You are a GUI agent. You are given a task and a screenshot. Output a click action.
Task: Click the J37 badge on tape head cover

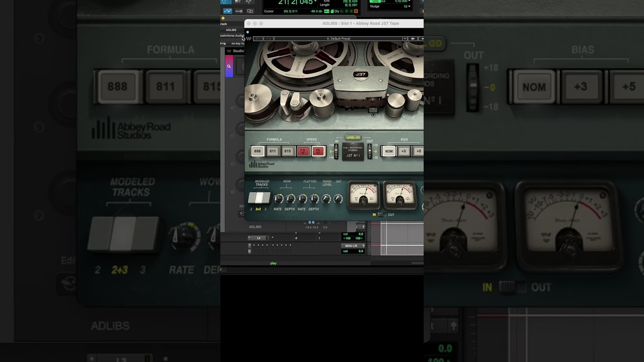360,74
